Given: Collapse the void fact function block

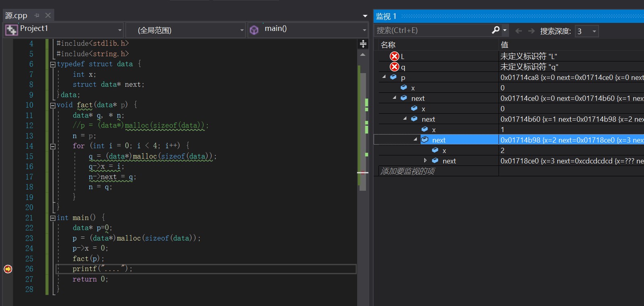Looking at the screenshot, I should [53, 105].
